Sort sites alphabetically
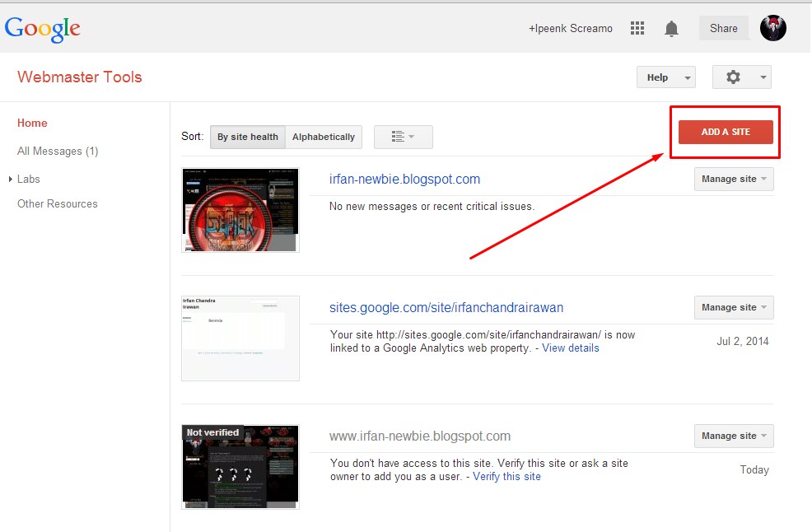This screenshot has height=532, width=812. point(323,137)
